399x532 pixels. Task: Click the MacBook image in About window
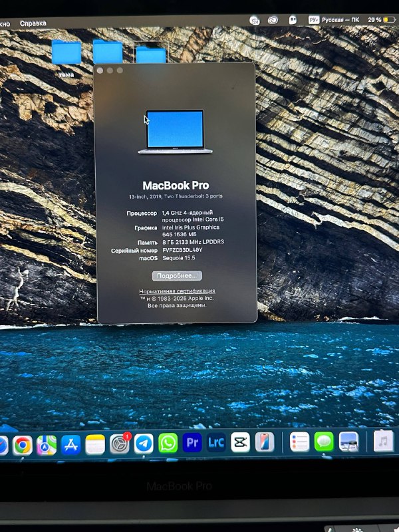tap(175, 132)
